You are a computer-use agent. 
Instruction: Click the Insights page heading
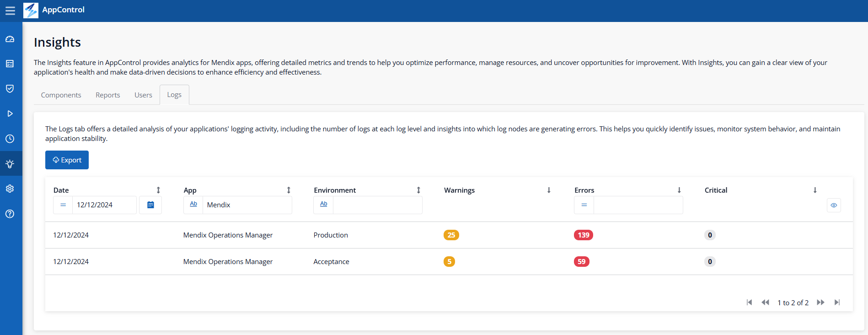point(57,42)
